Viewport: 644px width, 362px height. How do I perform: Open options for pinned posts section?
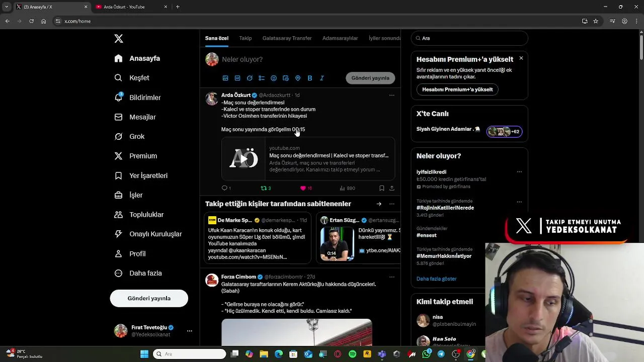[392, 204]
